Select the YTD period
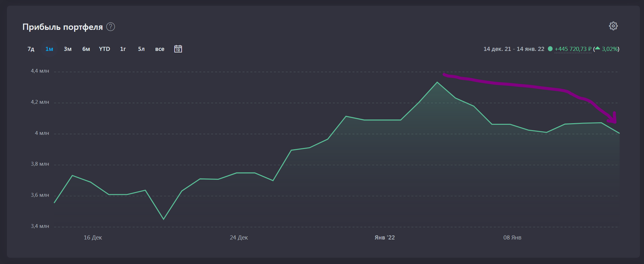644x264 pixels. (x=104, y=49)
